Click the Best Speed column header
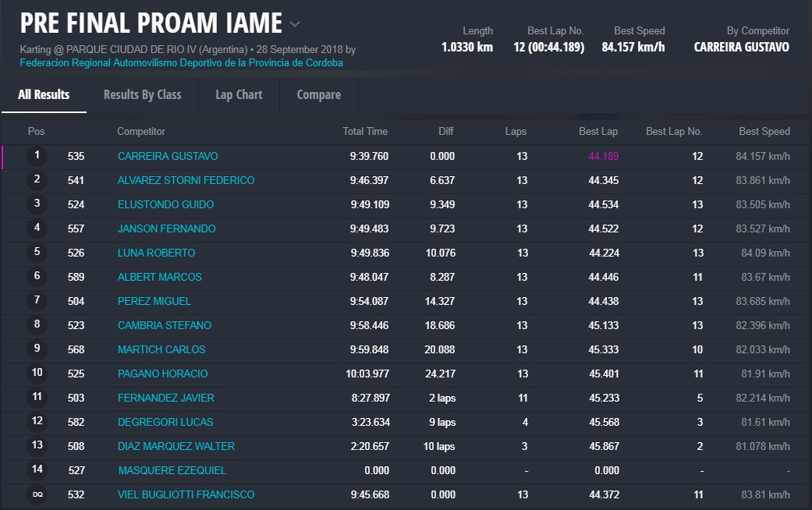 click(764, 131)
